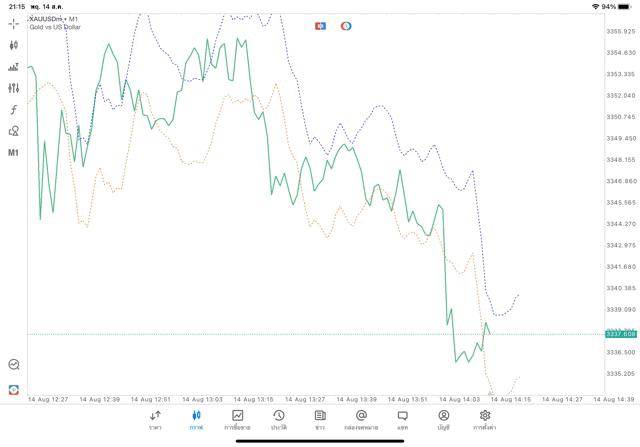Open the drawing objects tool

coord(14,131)
